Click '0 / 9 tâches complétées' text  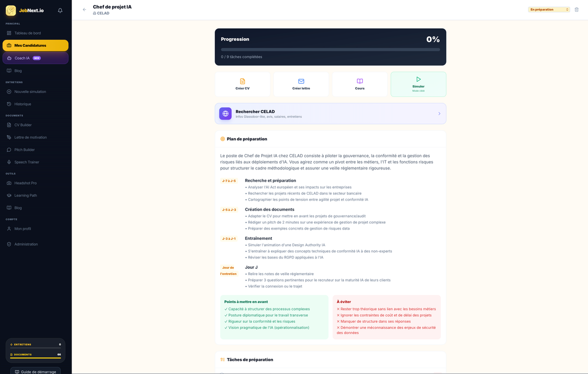(242, 57)
